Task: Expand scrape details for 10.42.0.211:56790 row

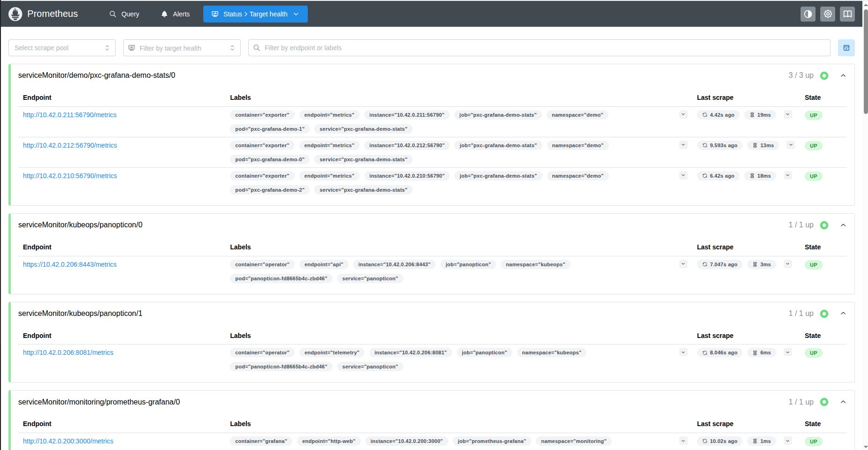Action: point(788,114)
